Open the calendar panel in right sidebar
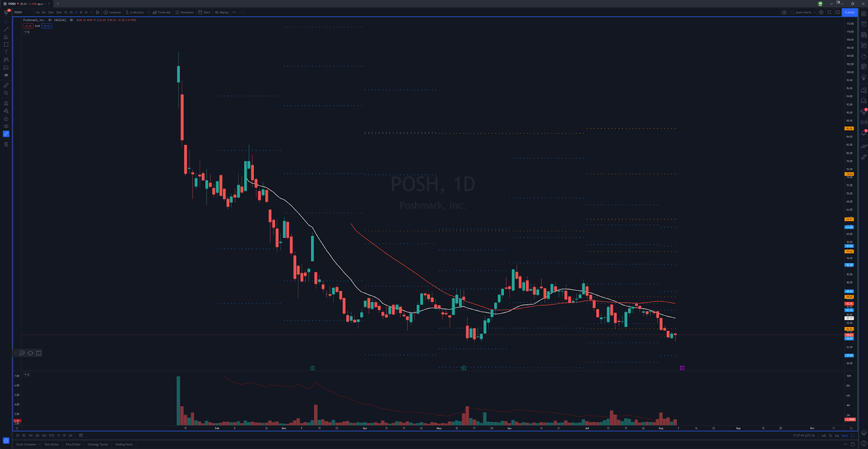The height and width of the screenshot is (449, 868). 864,67
